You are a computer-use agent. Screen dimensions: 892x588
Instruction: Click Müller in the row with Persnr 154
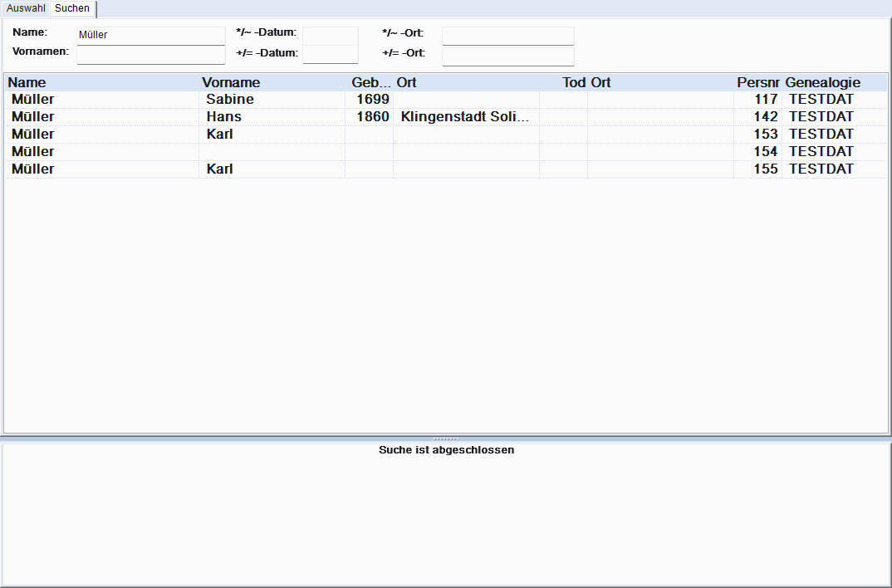tap(33, 152)
